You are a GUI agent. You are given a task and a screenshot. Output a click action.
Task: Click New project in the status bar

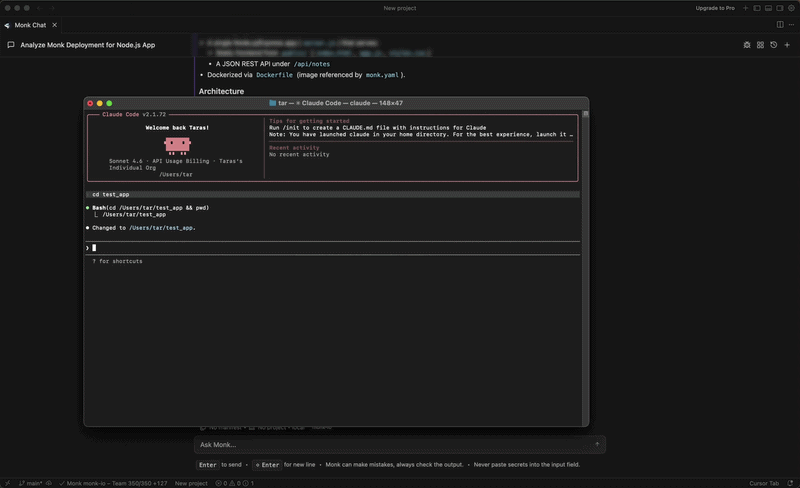point(191,483)
